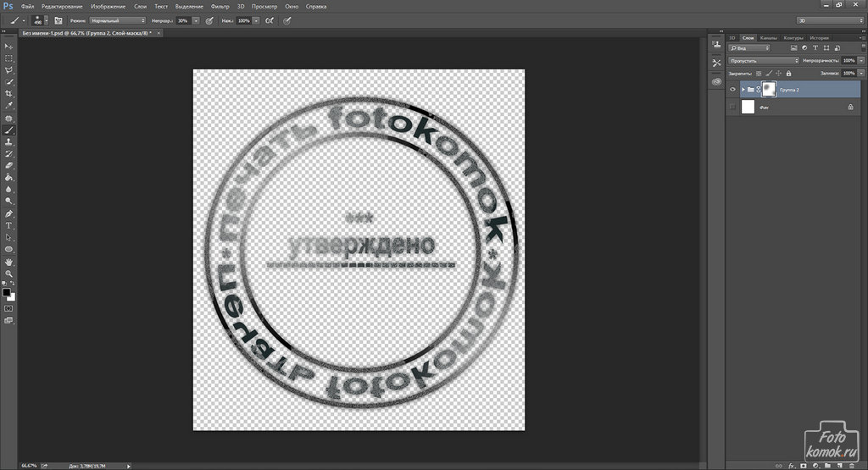Viewport: 868px width, 470px height.
Task: Toggle type layers filter
Action: click(815, 48)
